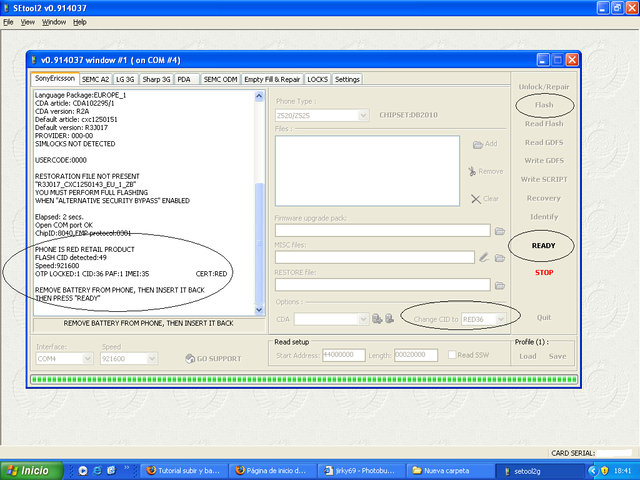Switch to the SEMC ODM tab
The image size is (640, 480).
(220, 79)
